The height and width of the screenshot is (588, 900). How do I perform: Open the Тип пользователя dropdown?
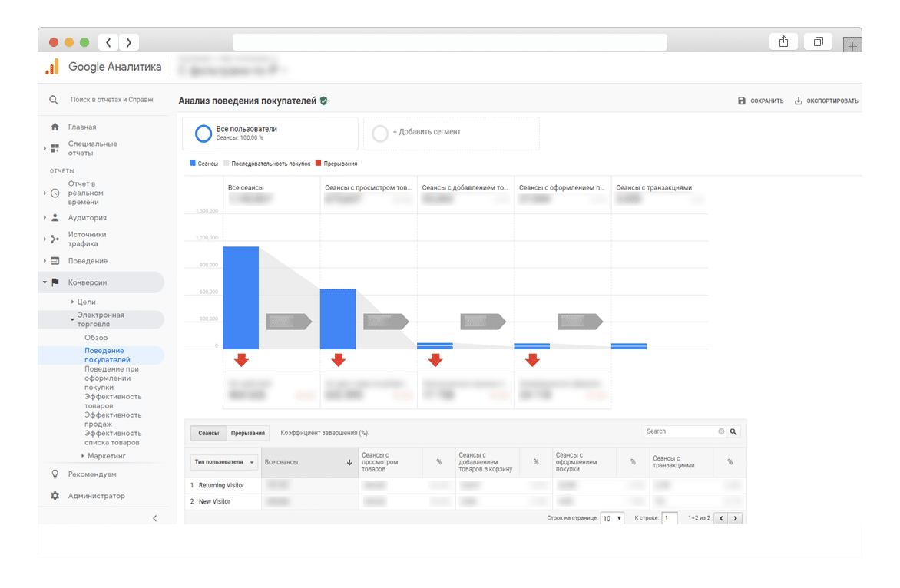tap(223, 462)
